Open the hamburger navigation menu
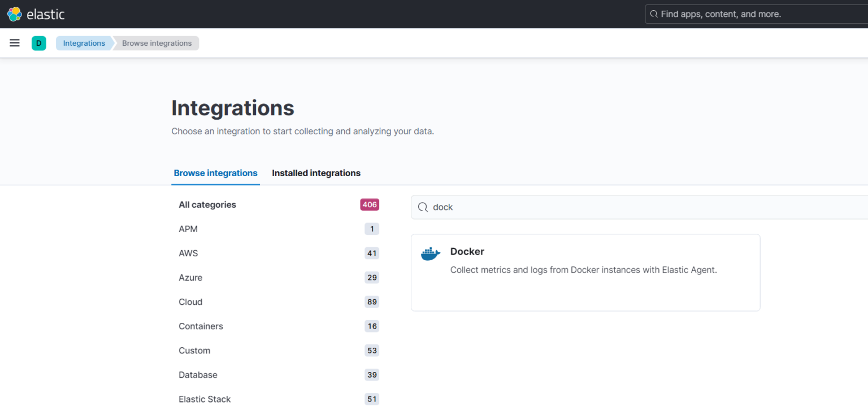Image resolution: width=868 pixels, height=411 pixels. 14,42
